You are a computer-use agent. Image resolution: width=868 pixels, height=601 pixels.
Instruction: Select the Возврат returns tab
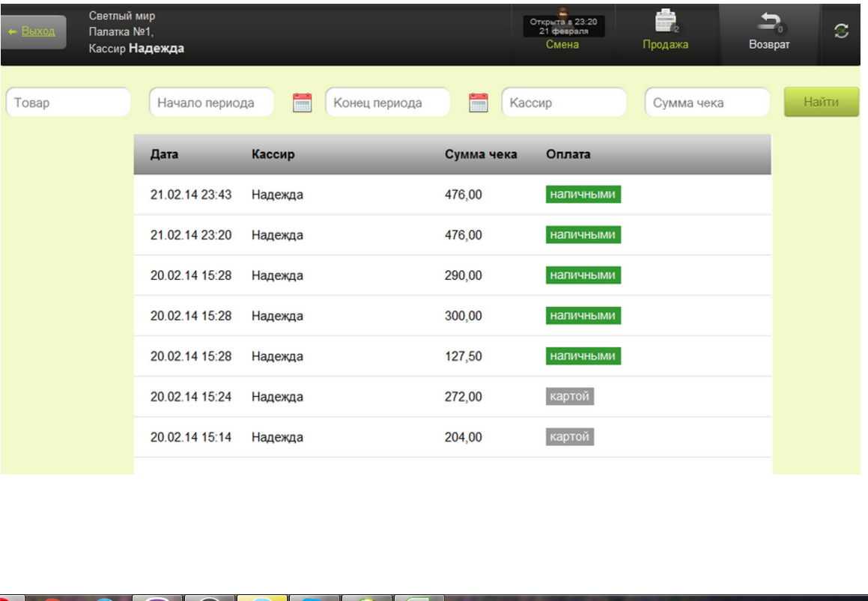pos(769,33)
